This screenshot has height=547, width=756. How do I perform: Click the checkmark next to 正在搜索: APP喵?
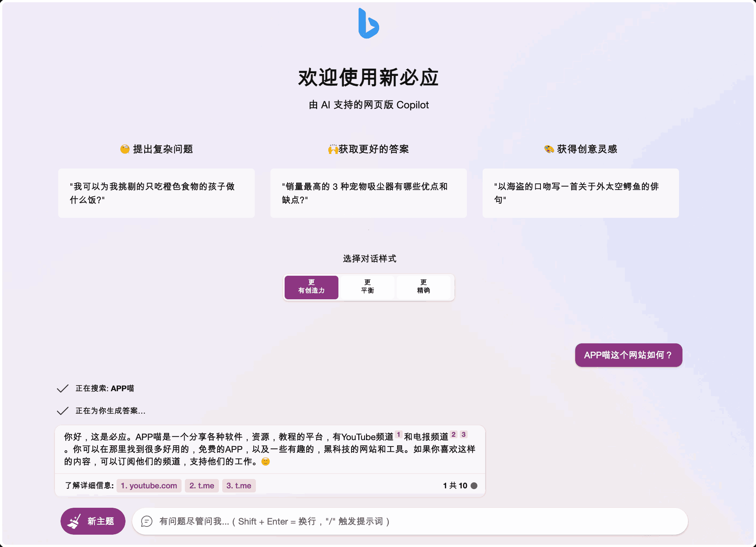click(62, 389)
